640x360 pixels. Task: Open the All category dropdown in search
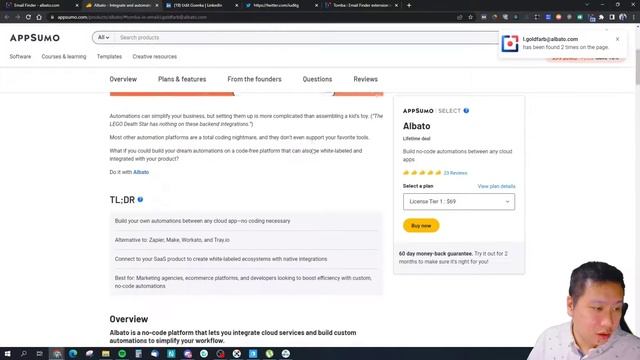coord(103,37)
